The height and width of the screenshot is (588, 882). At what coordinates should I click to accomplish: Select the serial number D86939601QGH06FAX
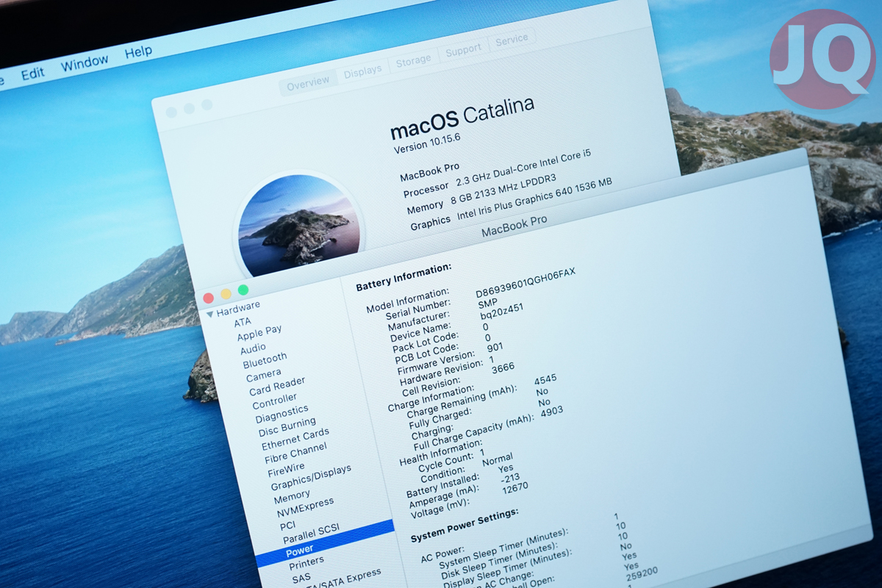[x=526, y=284]
